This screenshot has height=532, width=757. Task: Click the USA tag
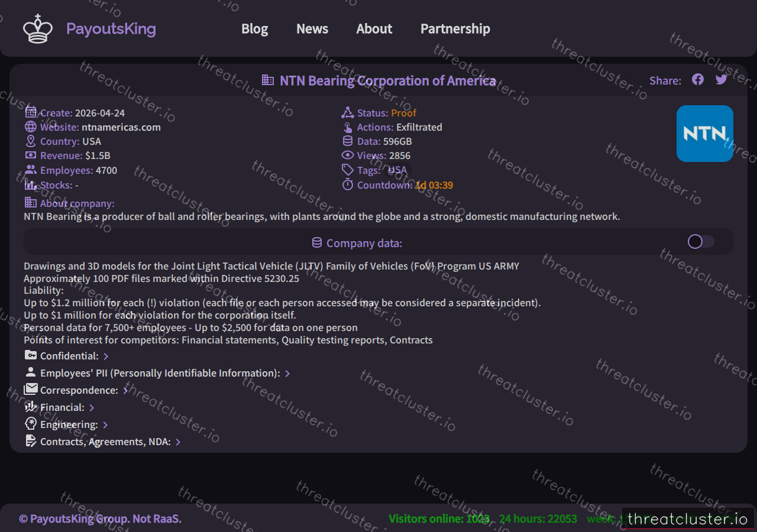[397, 170]
